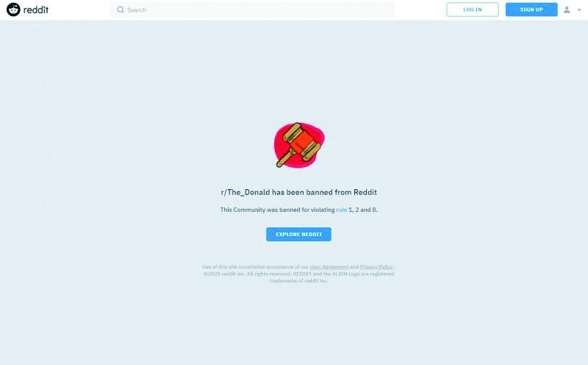Viewport: 588px width, 365px height.
Task: Click the reddit wordmark in the header
Action: [36, 10]
